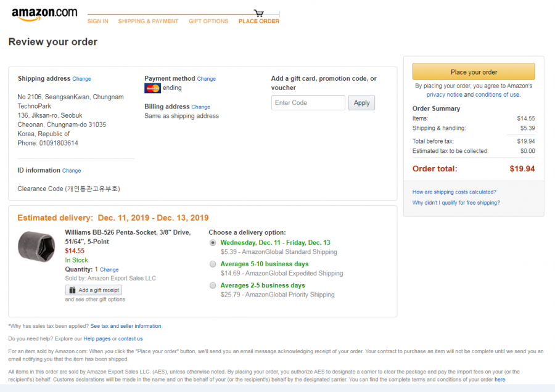Click the shopping cart icon in progress bar
555x392 pixels.
[x=258, y=13]
